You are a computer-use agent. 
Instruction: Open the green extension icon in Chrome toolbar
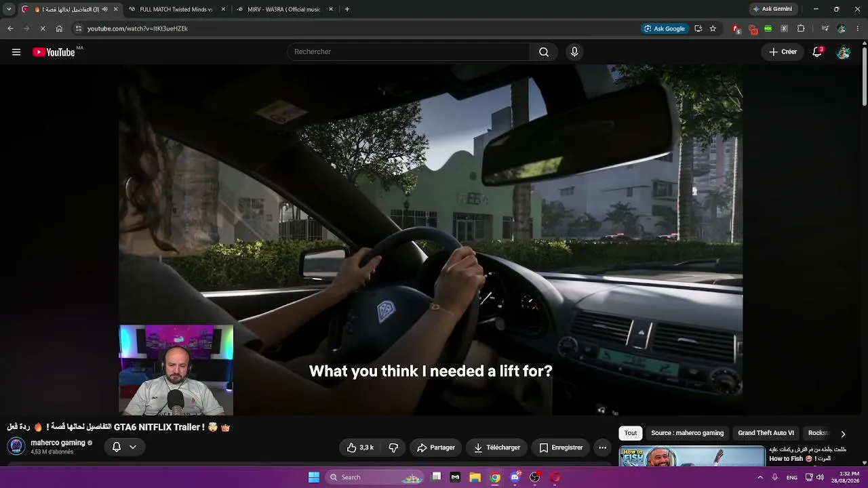coord(768,28)
